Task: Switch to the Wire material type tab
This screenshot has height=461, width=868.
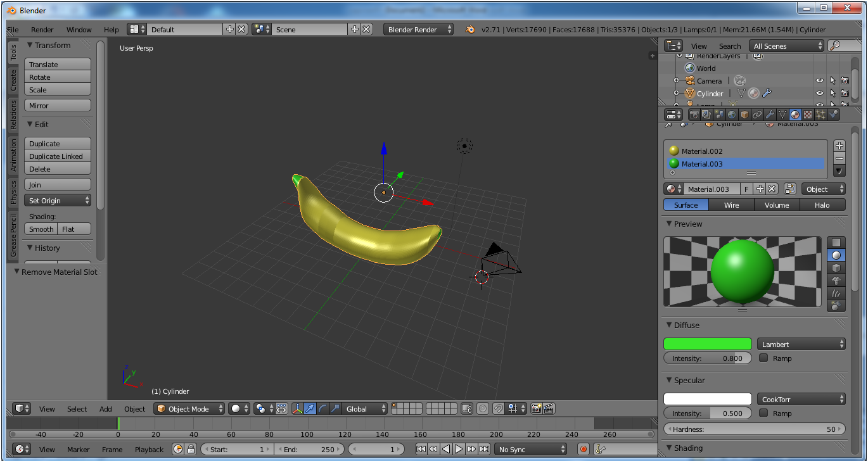Action: 731,205
